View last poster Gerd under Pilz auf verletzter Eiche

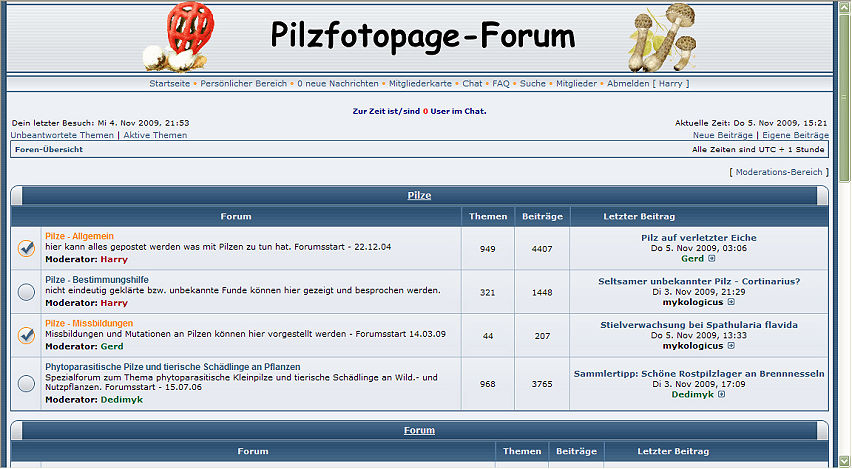click(x=692, y=259)
